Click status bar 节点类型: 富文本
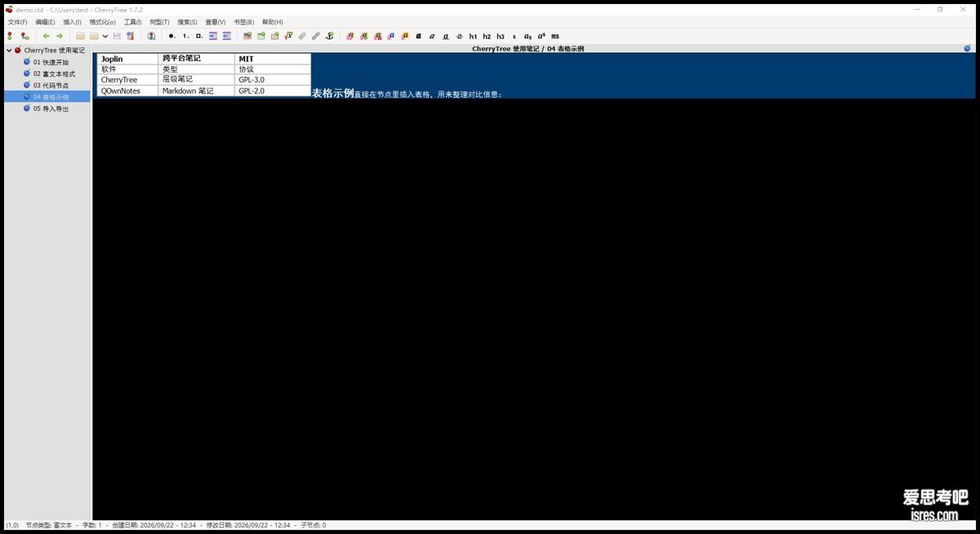The width and height of the screenshot is (980, 534). pos(49,525)
